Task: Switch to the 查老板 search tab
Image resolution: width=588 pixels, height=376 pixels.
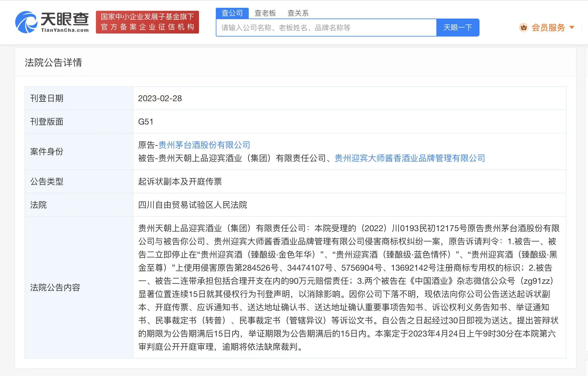Action: pyautogui.click(x=265, y=13)
